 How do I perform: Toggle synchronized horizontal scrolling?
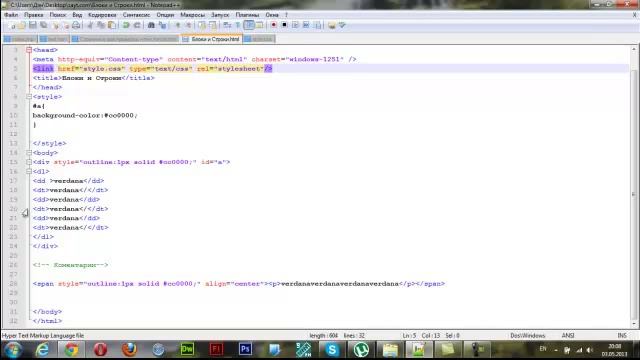213,25
